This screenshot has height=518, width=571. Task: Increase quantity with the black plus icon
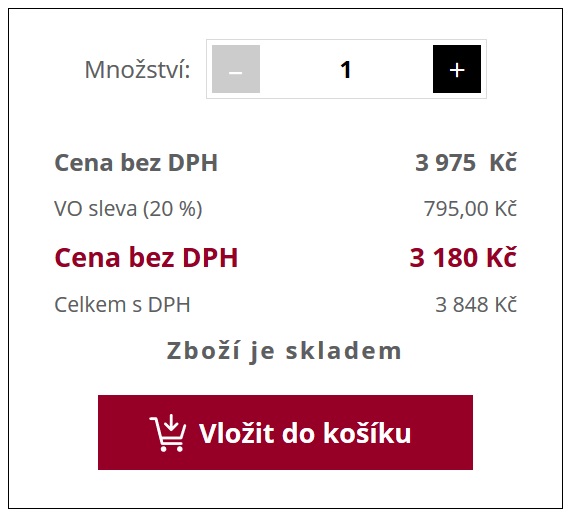[x=457, y=69]
